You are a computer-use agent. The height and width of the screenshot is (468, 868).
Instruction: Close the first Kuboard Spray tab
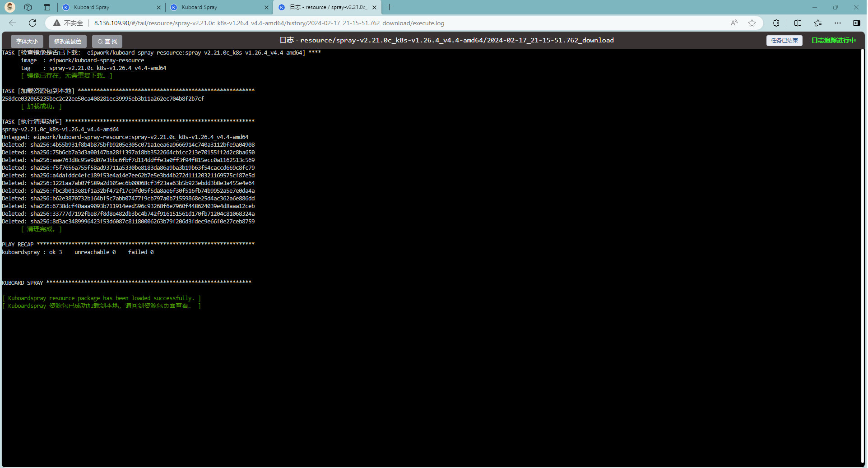[158, 7]
